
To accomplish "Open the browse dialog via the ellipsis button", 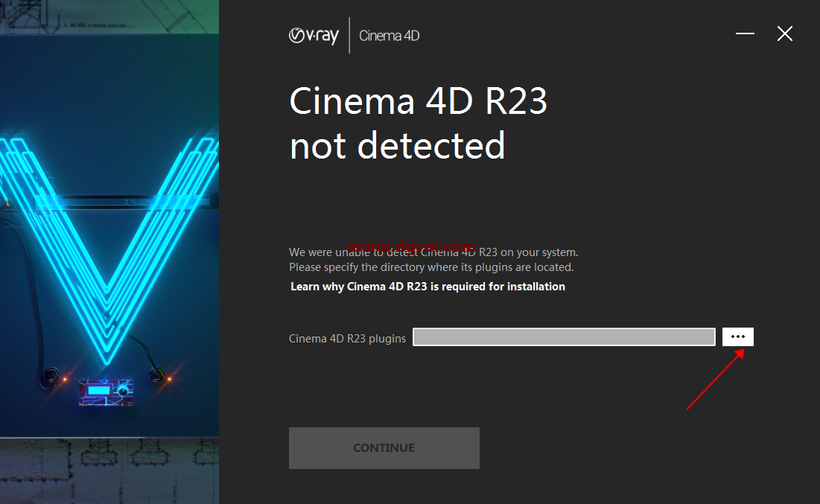I will point(737,336).
